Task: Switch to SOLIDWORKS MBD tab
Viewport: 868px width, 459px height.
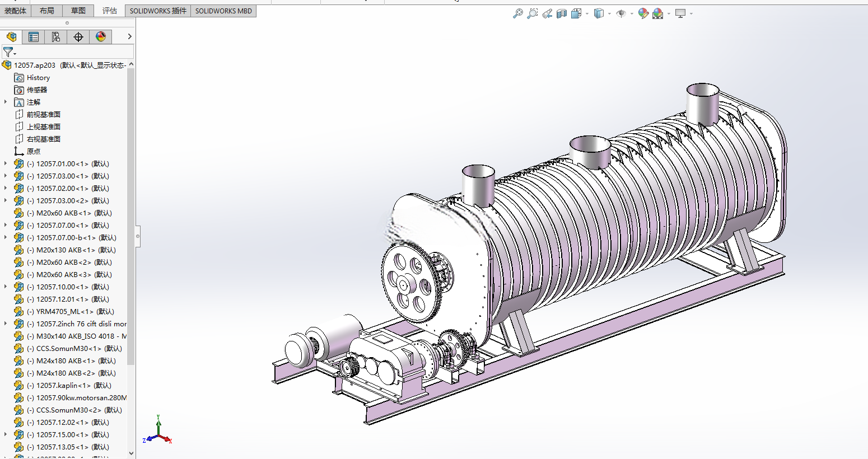Action: click(x=223, y=11)
